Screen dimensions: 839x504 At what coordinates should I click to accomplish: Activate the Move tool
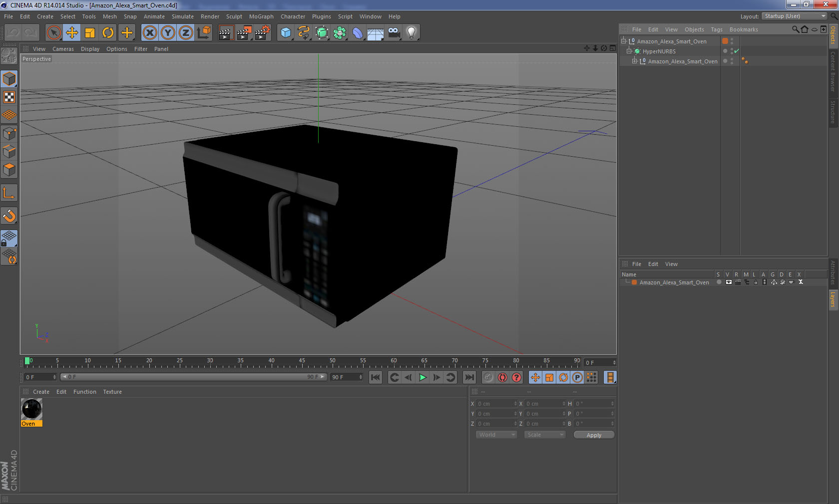[72, 33]
